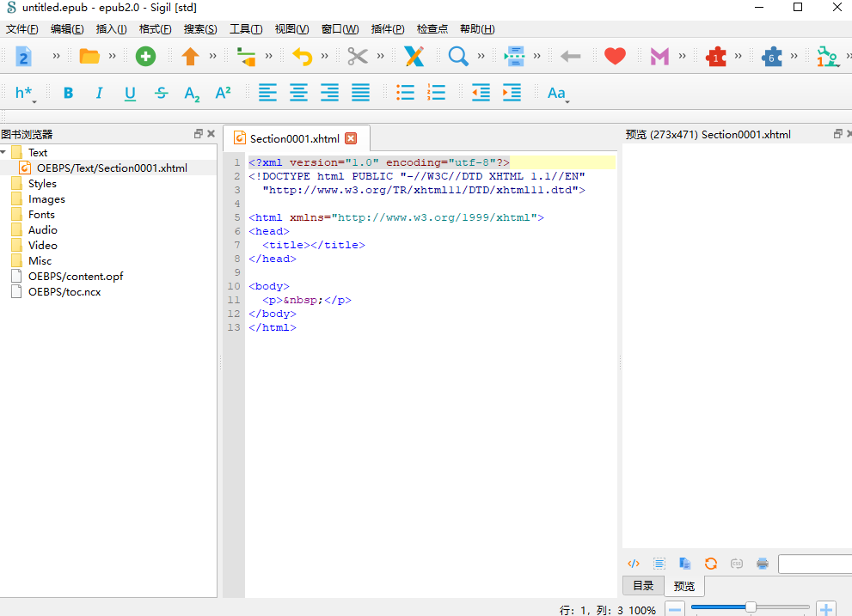Screen dimensions: 852x616
Task: Toggle Underline formatting
Action: pyautogui.click(x=130, y=93)
